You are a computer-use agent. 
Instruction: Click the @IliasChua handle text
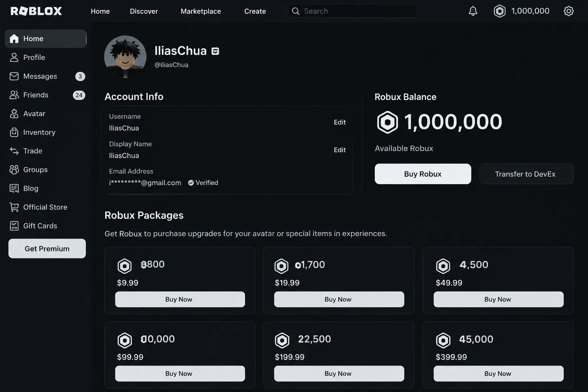click(171, 65)
